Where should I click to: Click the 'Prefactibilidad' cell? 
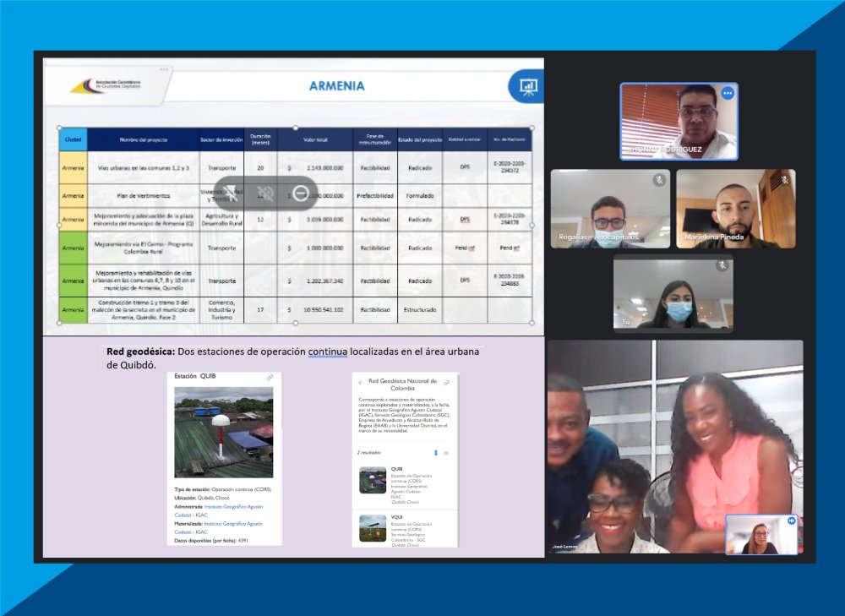point(375,196)
